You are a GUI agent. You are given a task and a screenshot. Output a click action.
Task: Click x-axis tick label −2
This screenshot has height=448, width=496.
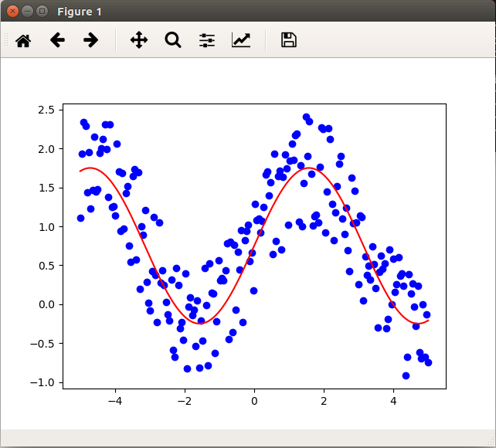coord(185,401)
